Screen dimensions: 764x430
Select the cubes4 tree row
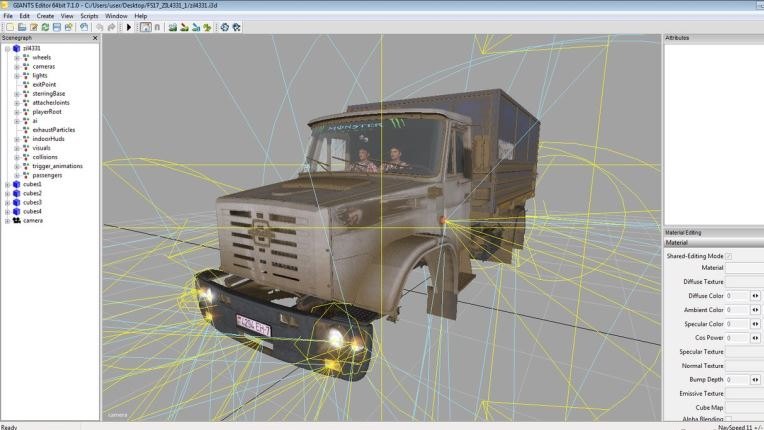pyautogui.click(x=32, y=211)
